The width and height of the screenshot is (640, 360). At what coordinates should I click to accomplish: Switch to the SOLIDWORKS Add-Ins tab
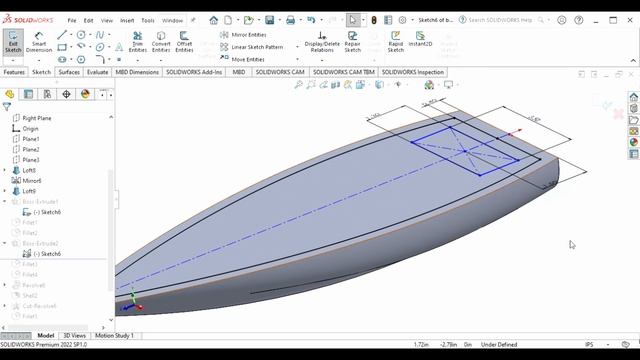[x=194, y=72]
